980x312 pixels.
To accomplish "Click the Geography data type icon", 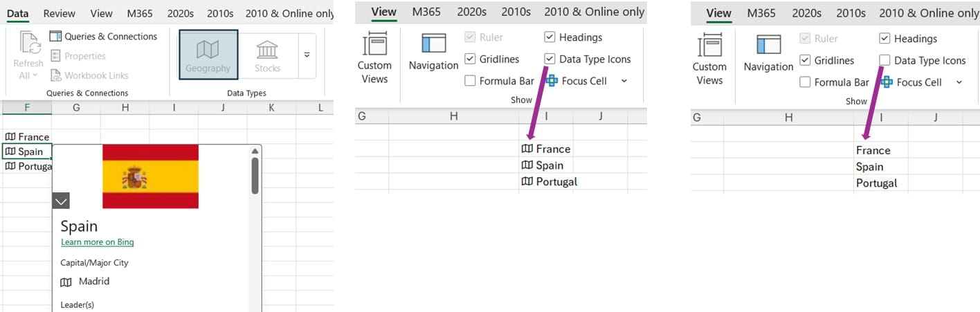I will coord(208,49).
